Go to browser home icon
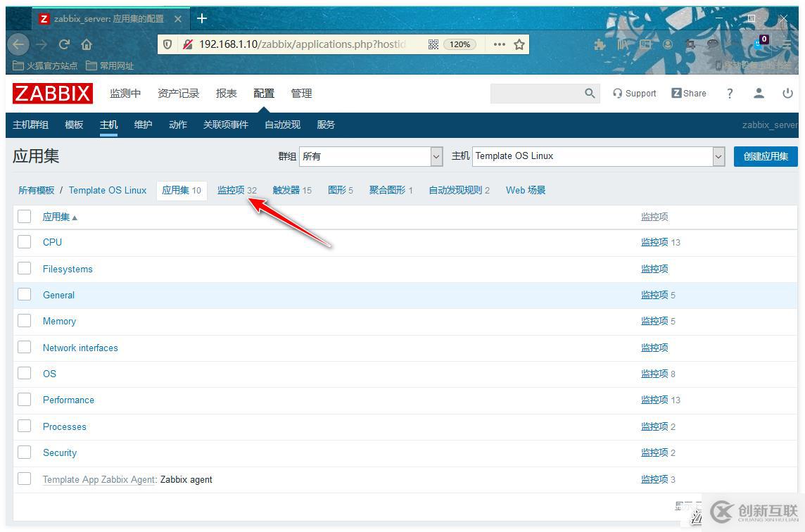 click(87, 44)
